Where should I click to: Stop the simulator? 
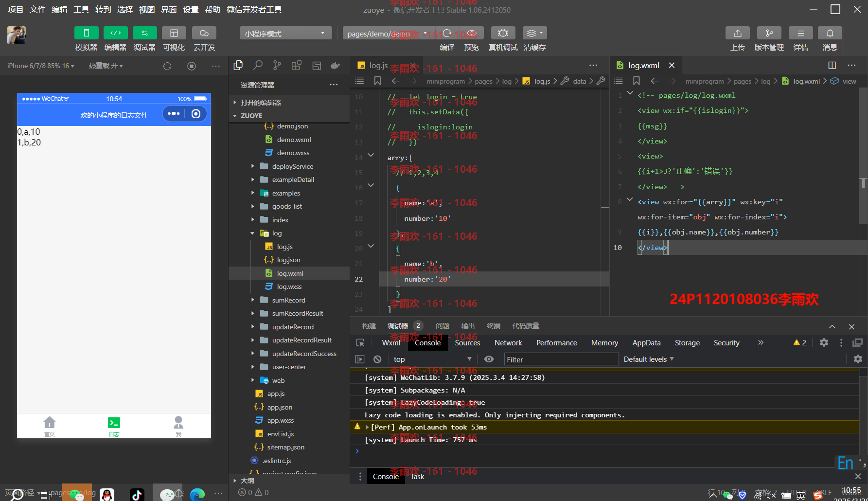point(192,66)
